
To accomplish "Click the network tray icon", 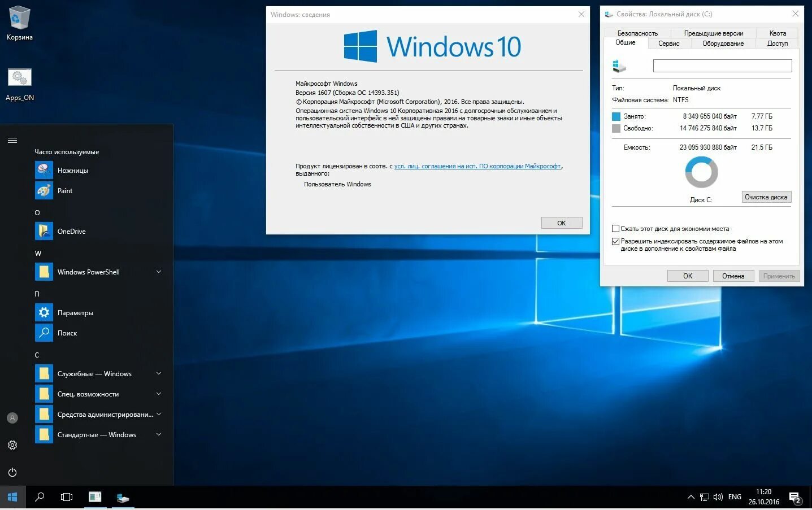I will coord(704,498).
